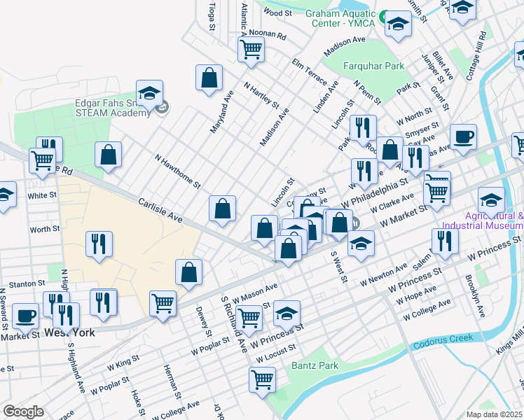
Task: Open the school marker at Edgar Fahs Smith STEAM Academy
Action: click(149, 94)
